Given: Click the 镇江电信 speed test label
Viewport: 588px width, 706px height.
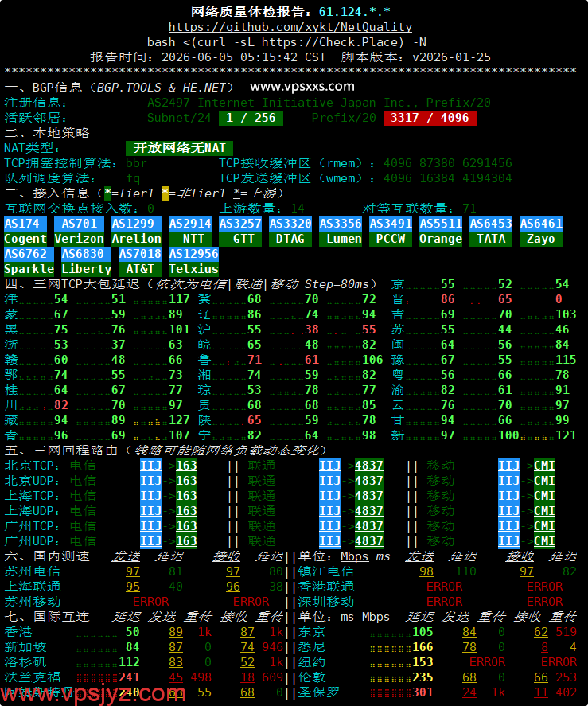Looking at the screenshot, I should click(x=326, y=571).
